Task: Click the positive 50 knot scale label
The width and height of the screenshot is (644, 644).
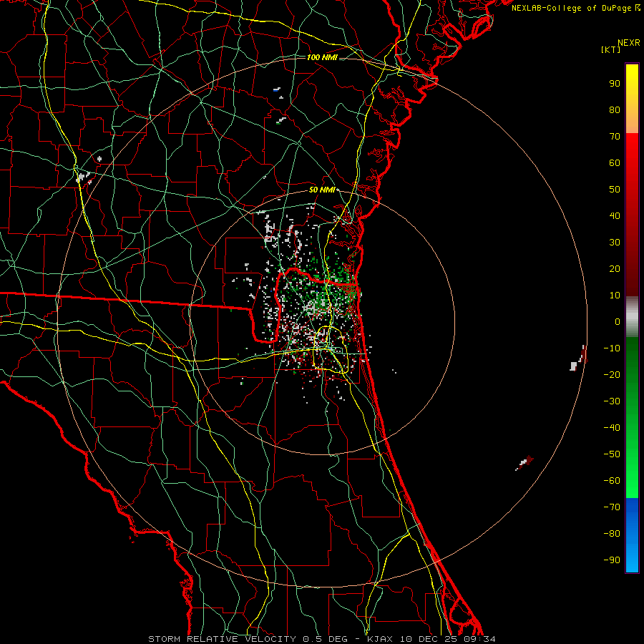Action: point(615,190)
